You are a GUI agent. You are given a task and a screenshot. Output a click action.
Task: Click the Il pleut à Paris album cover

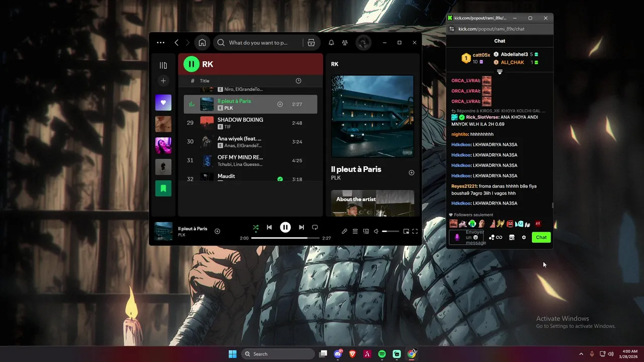pyautogui.click(x=373, y=117)
